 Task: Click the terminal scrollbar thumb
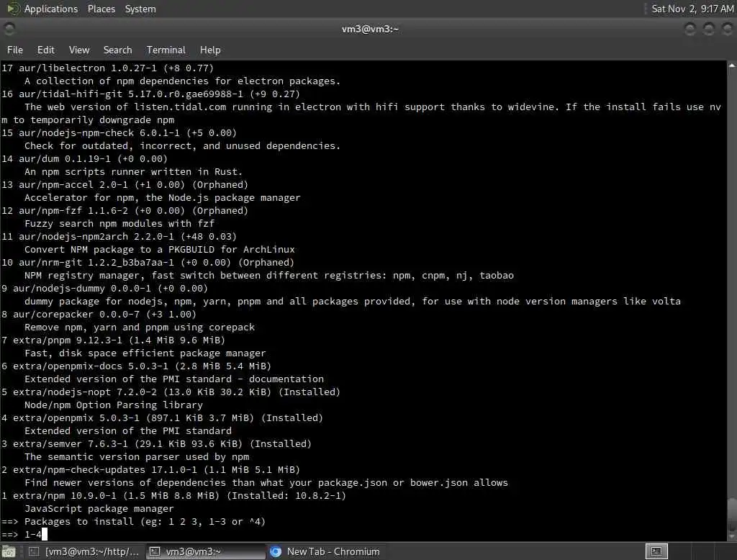[x=732, y=515]
